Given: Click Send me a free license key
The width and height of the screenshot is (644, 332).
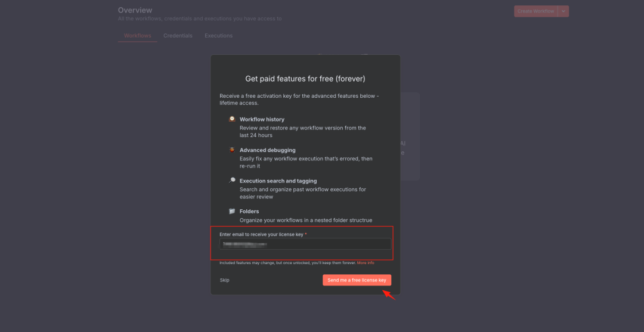Looking at the screenshot, I should [357, 280].
